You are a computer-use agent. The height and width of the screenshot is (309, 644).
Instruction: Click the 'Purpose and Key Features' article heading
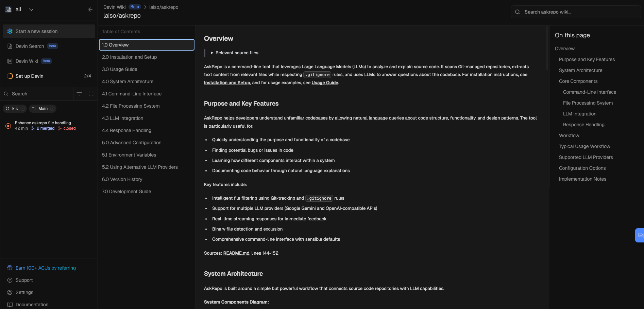pyautogui.click(x=241, y=104)
